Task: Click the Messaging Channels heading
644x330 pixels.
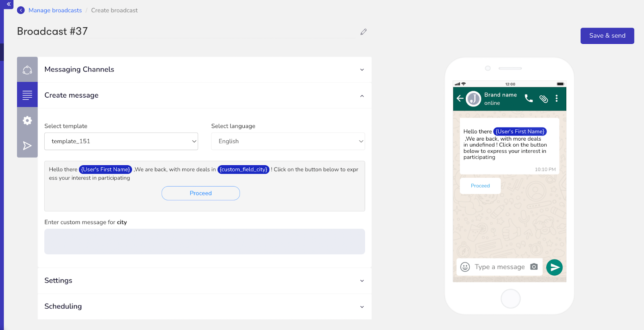Action: [x=79, y=70]
